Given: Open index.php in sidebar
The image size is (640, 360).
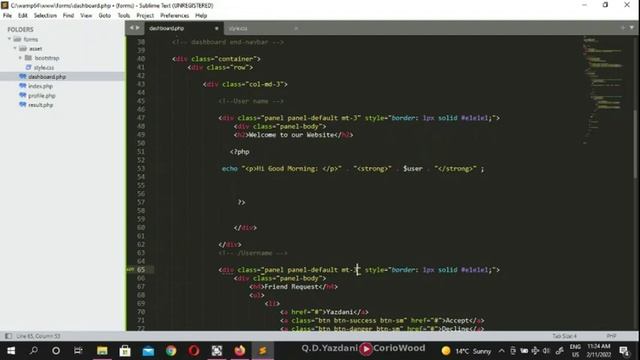Looking at the screenshot, I should [40, 86].
